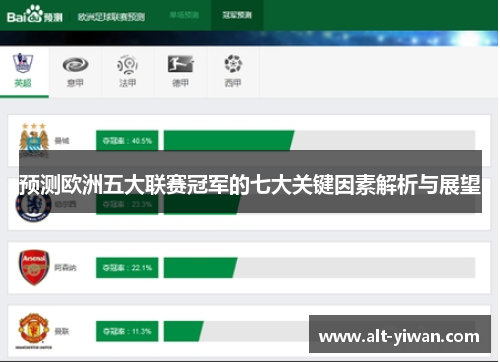This screenshot has height=362, width=500.
Task: Click the 夺冠率 11.3% label
Action: click(x=127, y=331)
